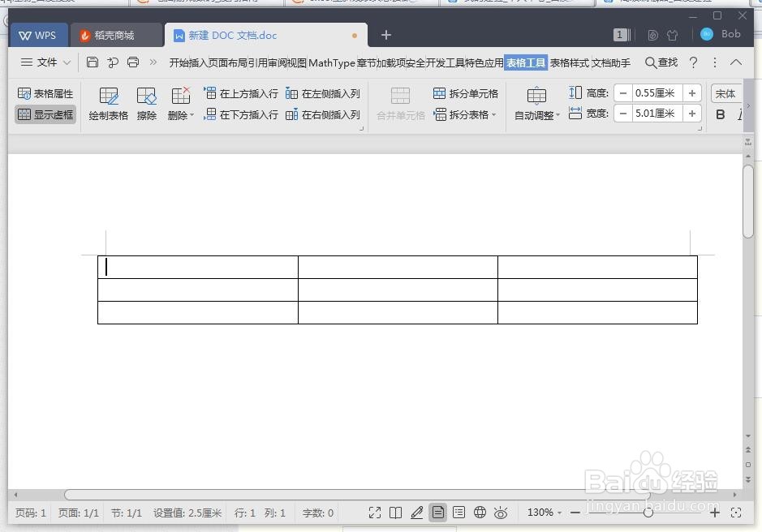This screenshot has height=532, width=762.
Task: Switch to the 开发工具 ribbon tab
Action: coord(446,62)
